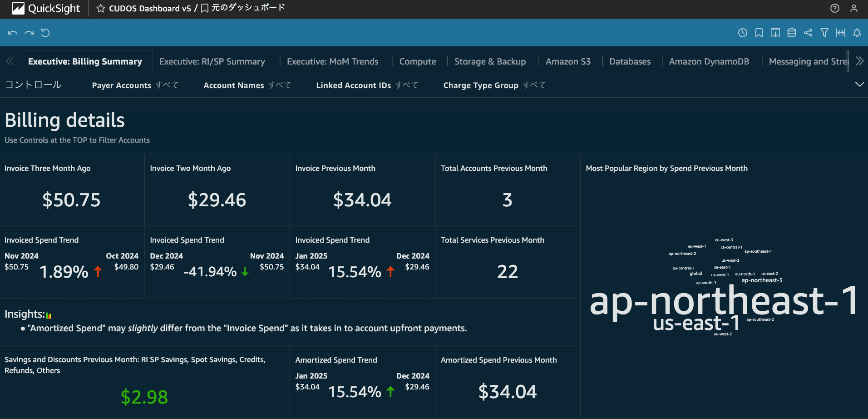Click 15.54% in Invoiced Spend Trend
Image resolution: width=868 pixels, height=419 pixels.
click(355, 272)
